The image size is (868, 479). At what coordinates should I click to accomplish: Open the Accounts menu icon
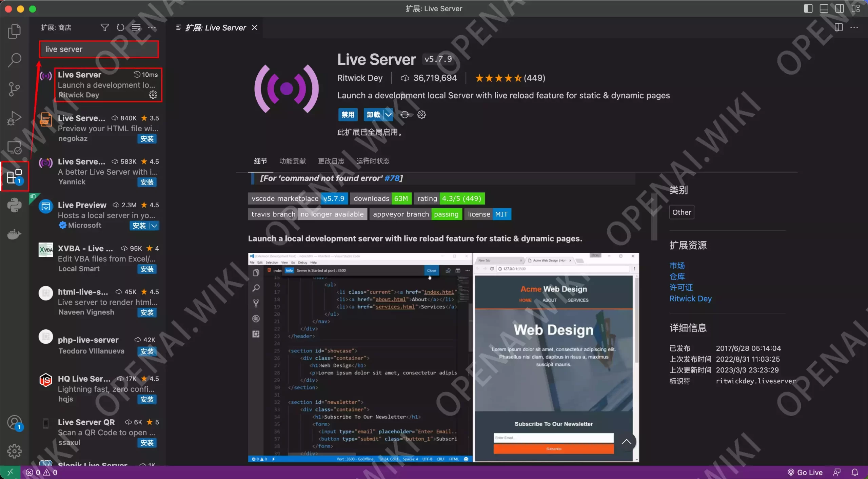pyautogui.click(x=14, y=423)
